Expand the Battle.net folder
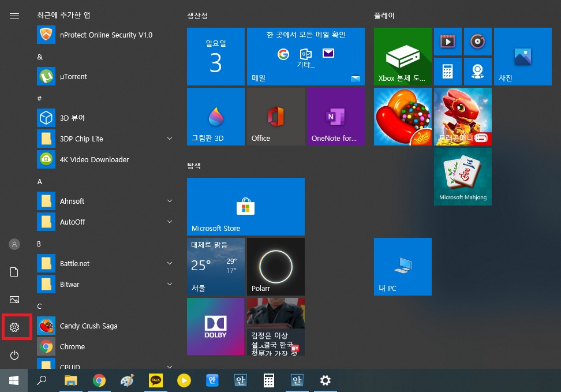Screen dimensions: 561x392 tap(170, 263)
